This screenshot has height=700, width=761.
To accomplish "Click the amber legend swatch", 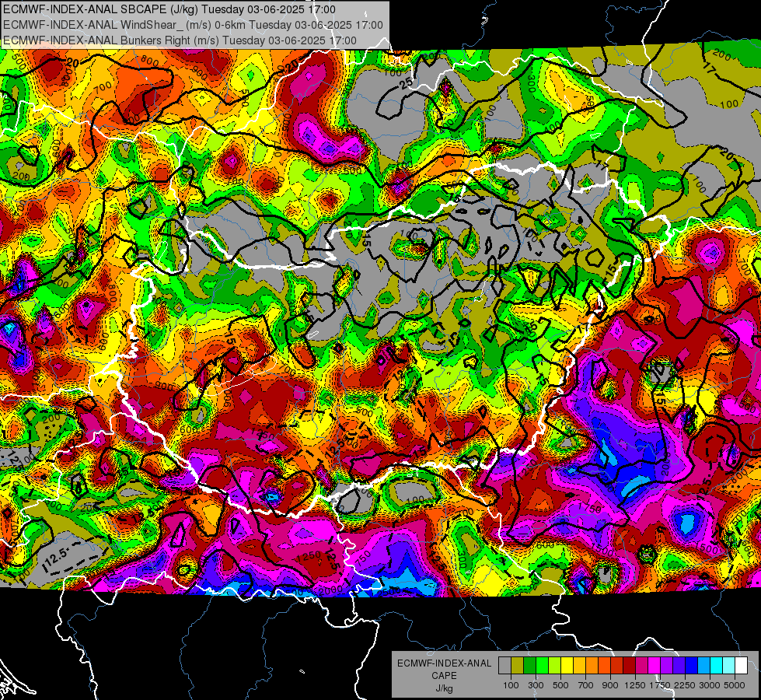I will [x=579, y=666].
